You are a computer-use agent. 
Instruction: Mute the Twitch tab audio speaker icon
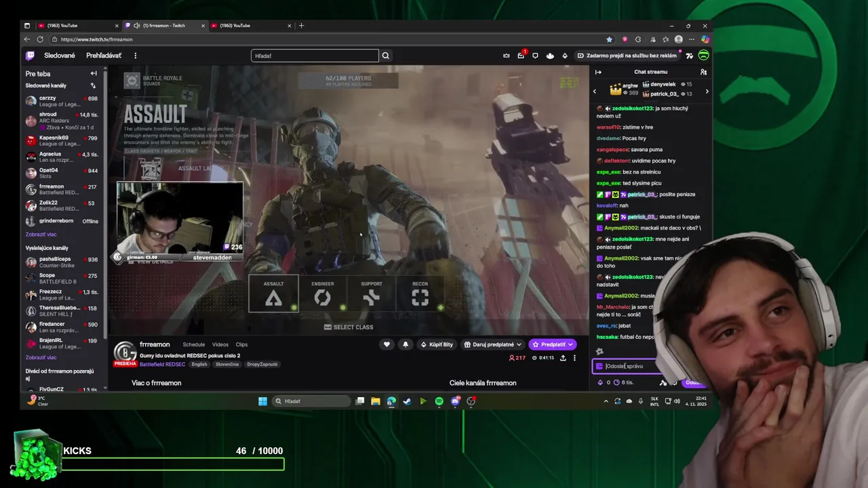pyautogui.click(x=138, y=26)
